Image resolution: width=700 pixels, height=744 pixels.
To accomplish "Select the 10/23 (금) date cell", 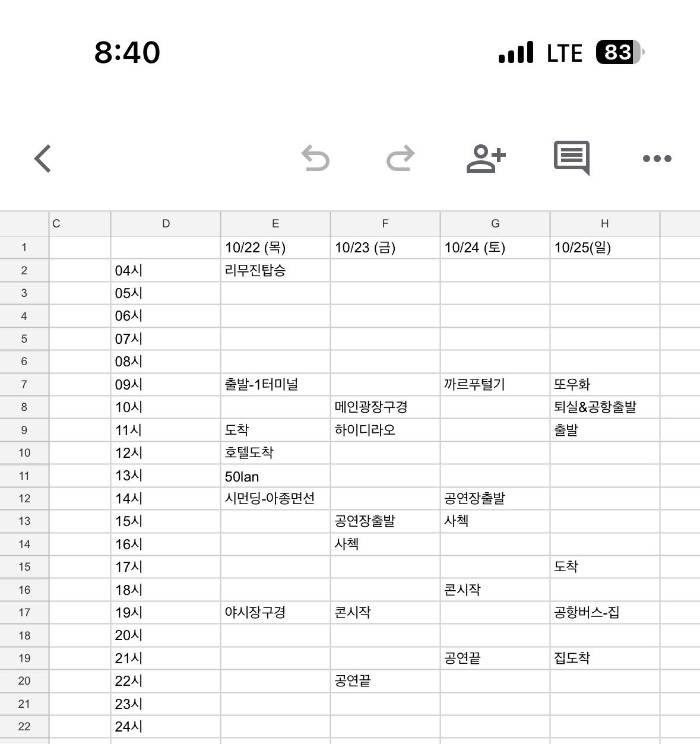I will [x=385, y=248].
